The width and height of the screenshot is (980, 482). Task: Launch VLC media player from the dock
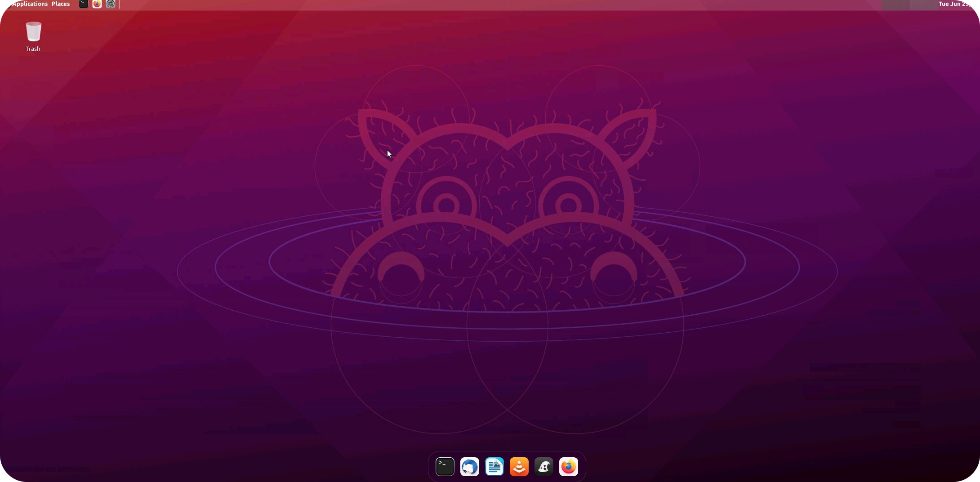519,467
